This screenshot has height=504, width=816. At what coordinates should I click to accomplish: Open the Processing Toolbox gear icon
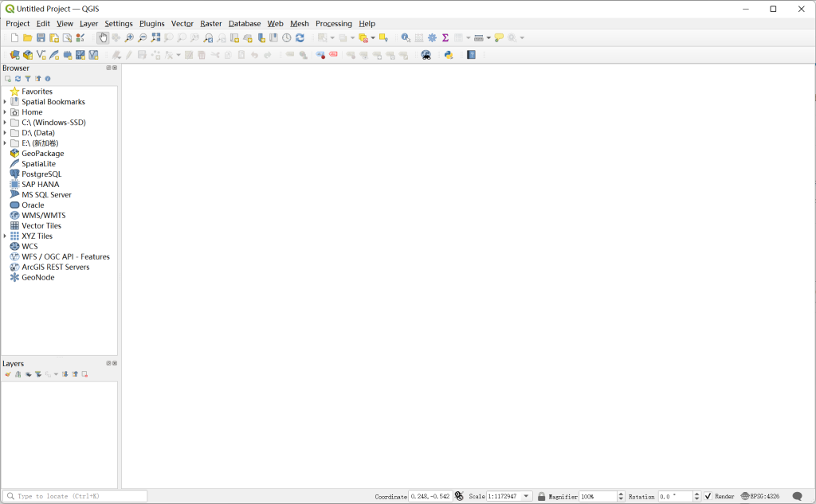[x=432, y=38]
